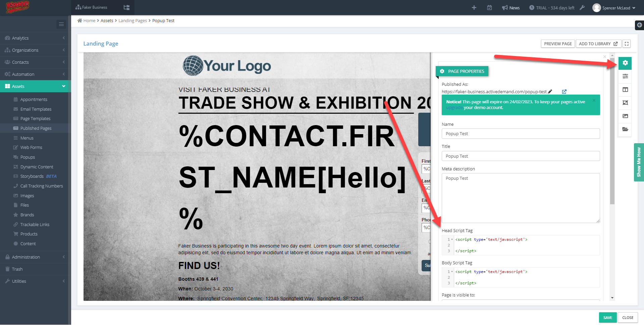
Task: Open the sliders settings panel icon
Action: [x=625, y=76]
